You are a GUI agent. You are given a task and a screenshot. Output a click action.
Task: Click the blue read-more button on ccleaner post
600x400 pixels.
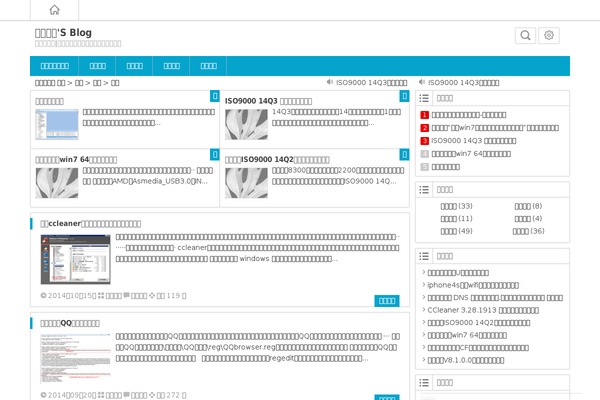pos(387,301)
